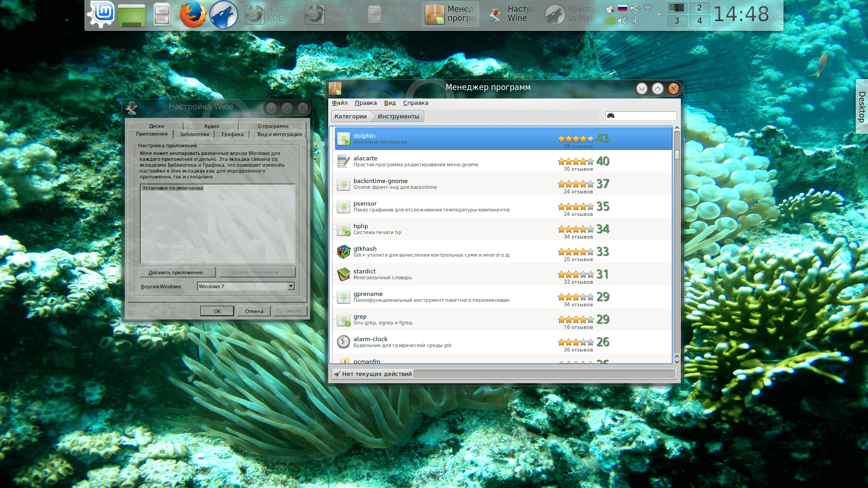Screen dimensions: 868x488
Task: Click the Wi-Fi network tray icon
Action: tap(648, 8)
